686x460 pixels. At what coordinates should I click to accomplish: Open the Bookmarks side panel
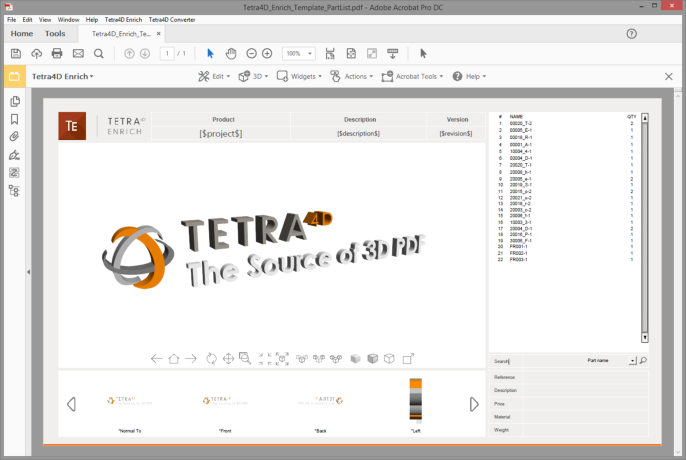coord(14,119)
